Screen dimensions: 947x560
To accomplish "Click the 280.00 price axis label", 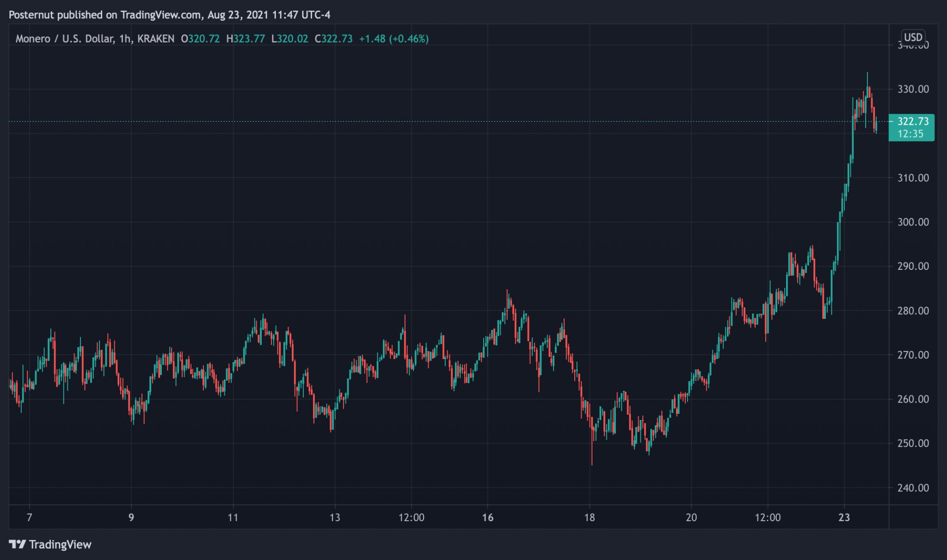I will click(913, 310).
